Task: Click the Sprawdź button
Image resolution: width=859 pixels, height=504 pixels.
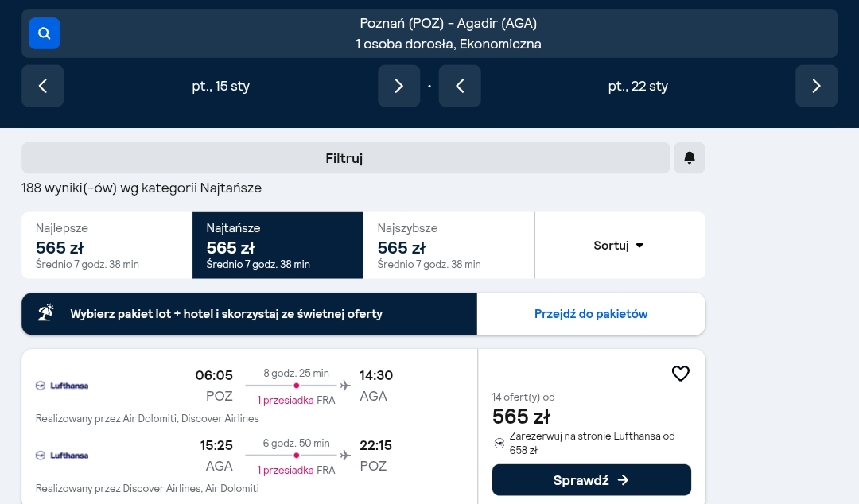Action: [592, 480]
